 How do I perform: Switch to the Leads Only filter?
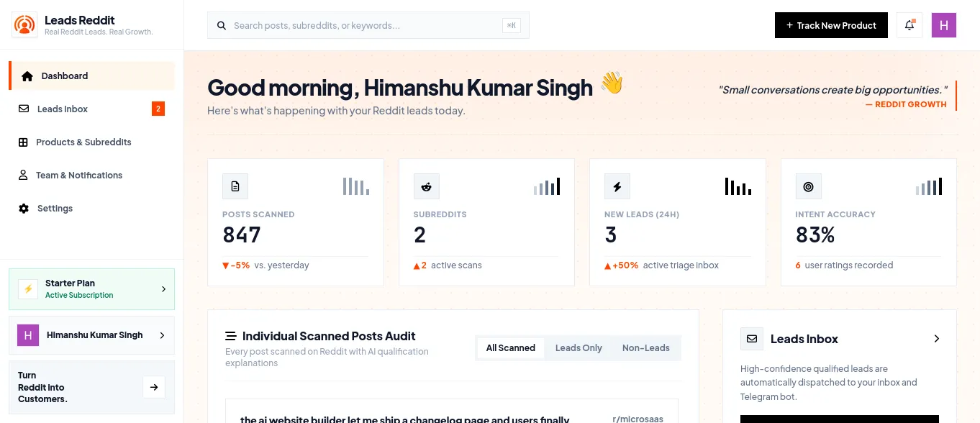579,347
